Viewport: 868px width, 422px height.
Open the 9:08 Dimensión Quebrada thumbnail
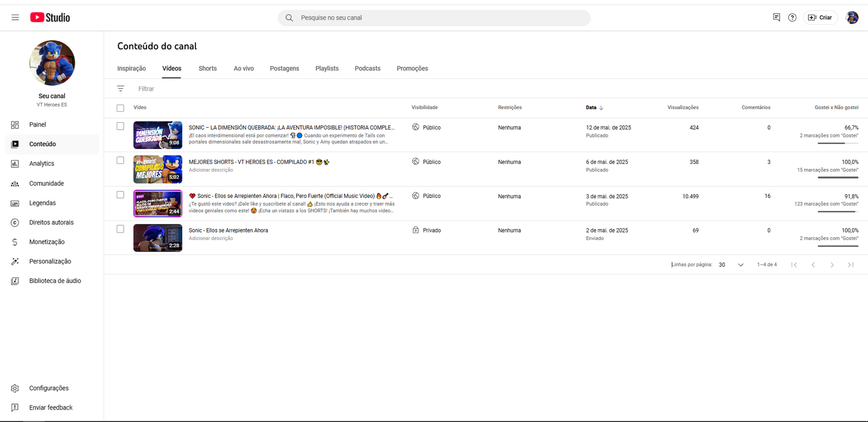(x=158, y=135)
